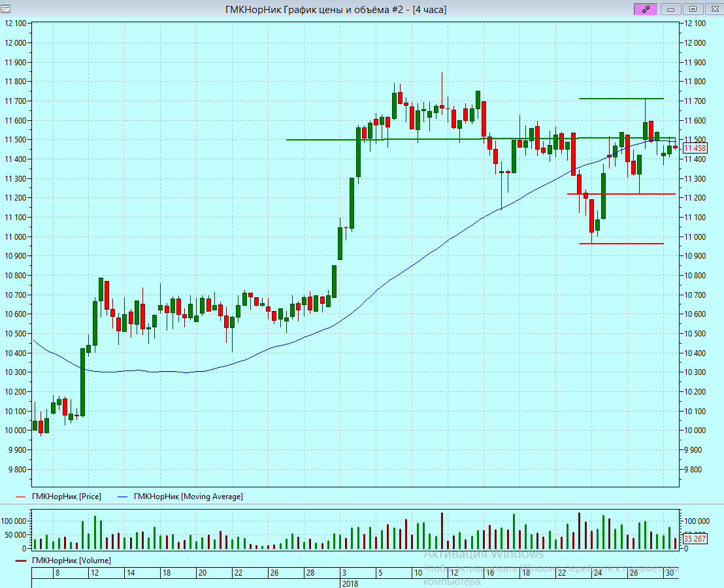Click the '11 800' label on the left price axis
Screen dimensions: 724x588
coord(16,82)
